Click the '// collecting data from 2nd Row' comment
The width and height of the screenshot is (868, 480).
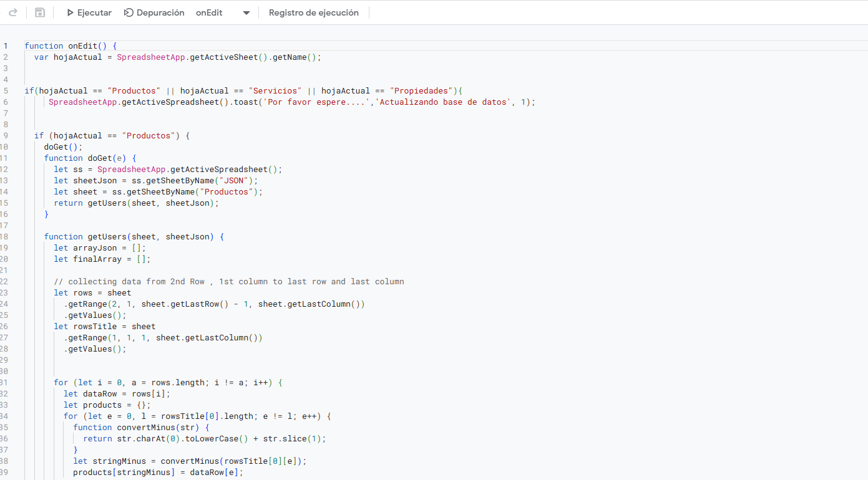tap(229, 282)
